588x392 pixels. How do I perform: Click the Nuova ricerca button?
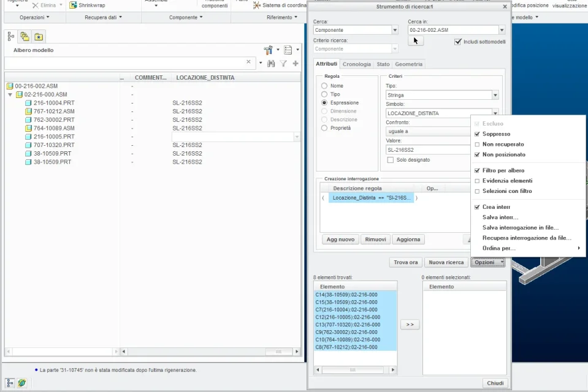[446, 262]
